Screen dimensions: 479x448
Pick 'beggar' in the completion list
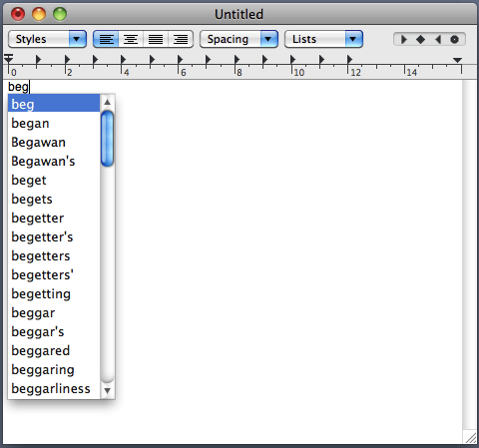[54, 312]
